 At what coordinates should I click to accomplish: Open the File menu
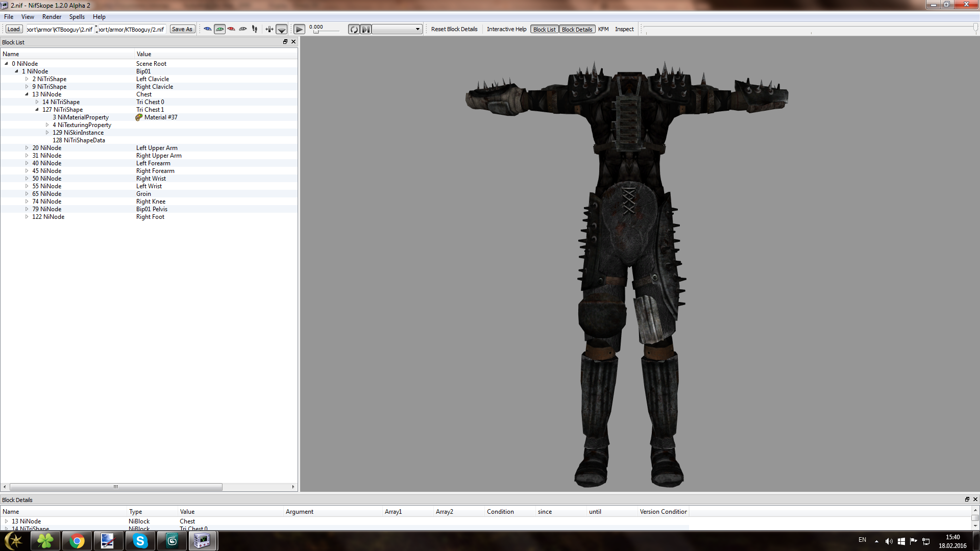(9, 17)
